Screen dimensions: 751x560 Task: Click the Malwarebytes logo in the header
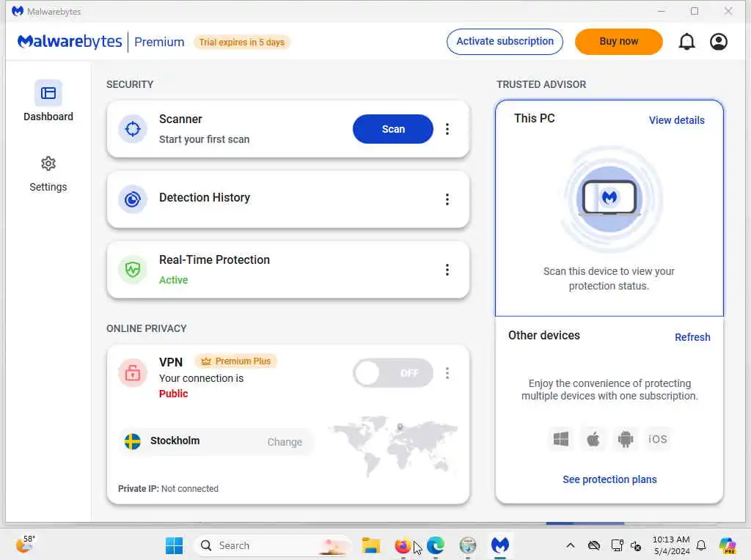(x=70, y=42)
